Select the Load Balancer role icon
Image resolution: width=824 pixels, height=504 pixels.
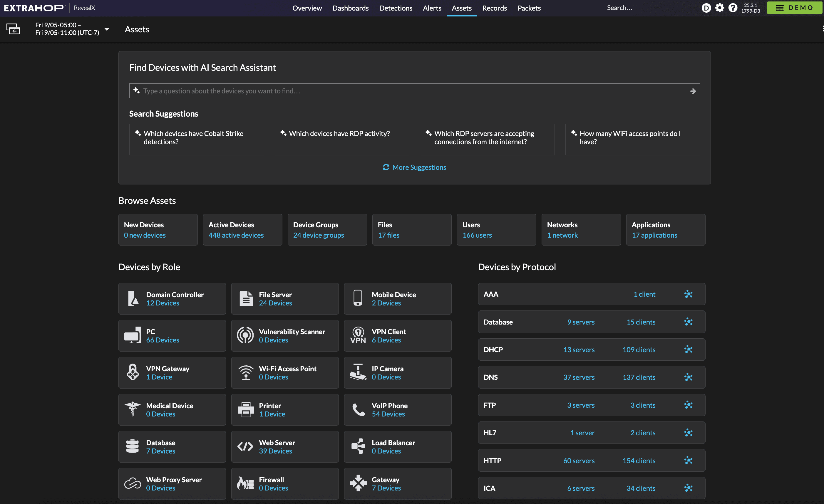(358, 446)
